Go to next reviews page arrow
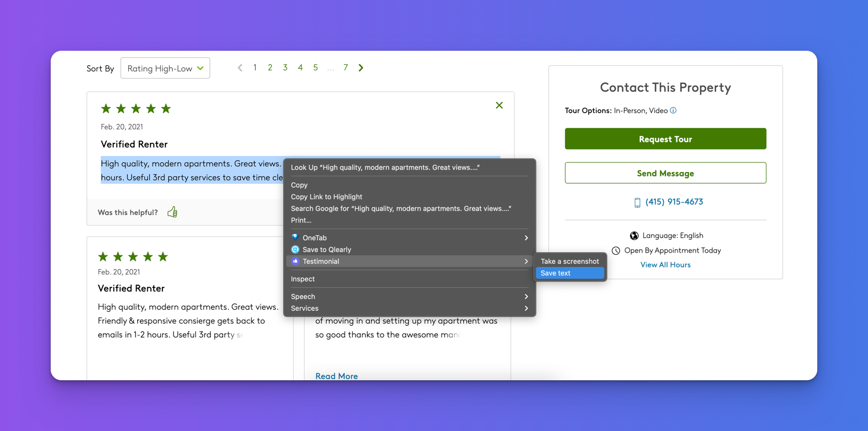Image resolution: width=868 pixels, height=431 pixels. 361,68
